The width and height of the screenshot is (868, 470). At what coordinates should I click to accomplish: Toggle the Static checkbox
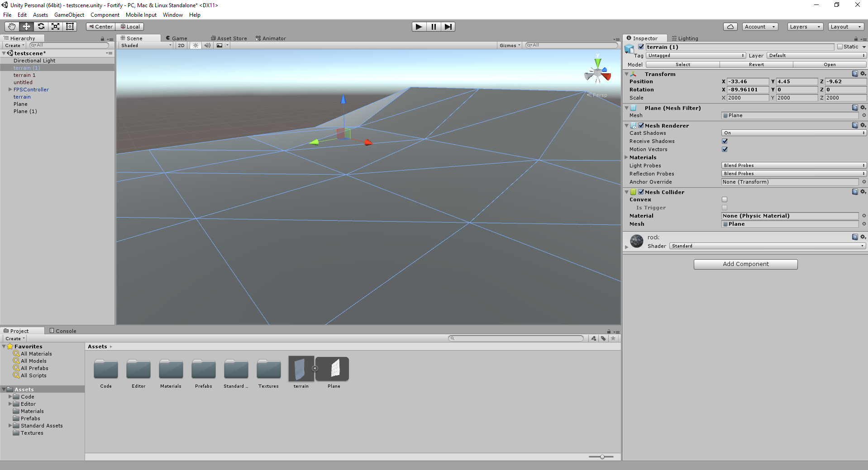[840, 47]
